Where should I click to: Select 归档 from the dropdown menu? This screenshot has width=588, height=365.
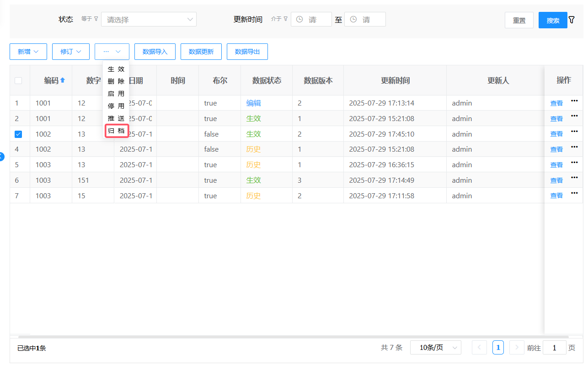click(x=116, y=131)
